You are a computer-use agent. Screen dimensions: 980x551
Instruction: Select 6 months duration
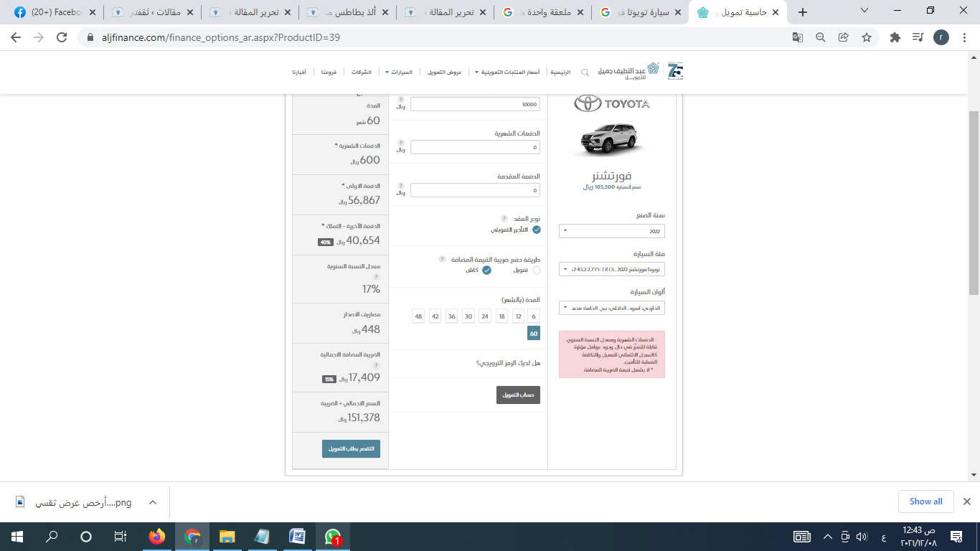[x=534, y=316]
